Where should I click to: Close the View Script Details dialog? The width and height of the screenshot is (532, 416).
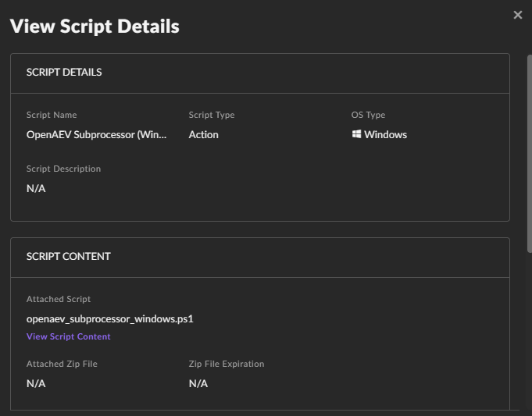point(517,15)
